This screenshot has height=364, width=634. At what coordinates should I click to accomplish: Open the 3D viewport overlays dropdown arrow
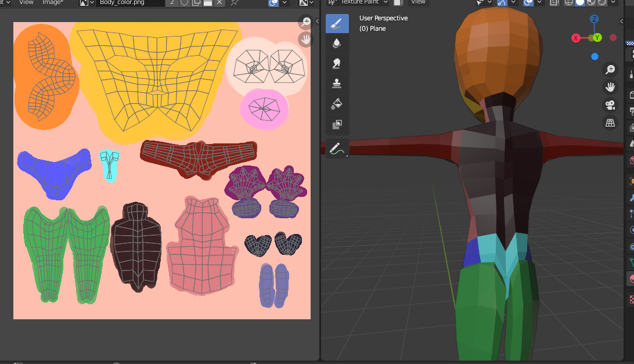coord(539,2)
